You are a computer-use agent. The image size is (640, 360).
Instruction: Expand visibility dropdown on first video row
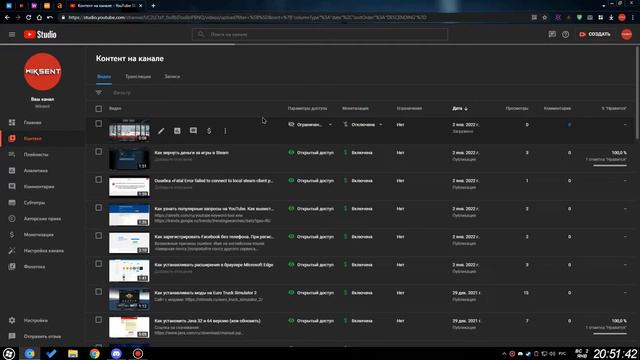click(330, 124)
